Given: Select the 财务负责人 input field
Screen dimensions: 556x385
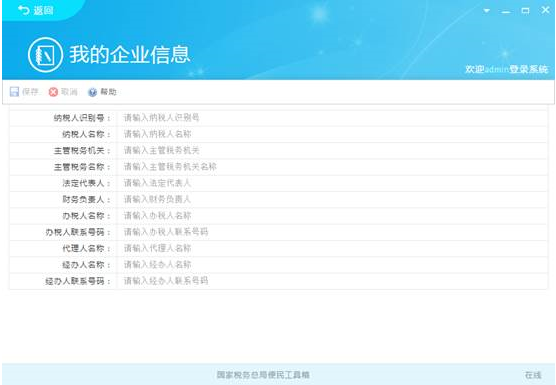Looking at the screenshot, I should (x=333, y=199).
